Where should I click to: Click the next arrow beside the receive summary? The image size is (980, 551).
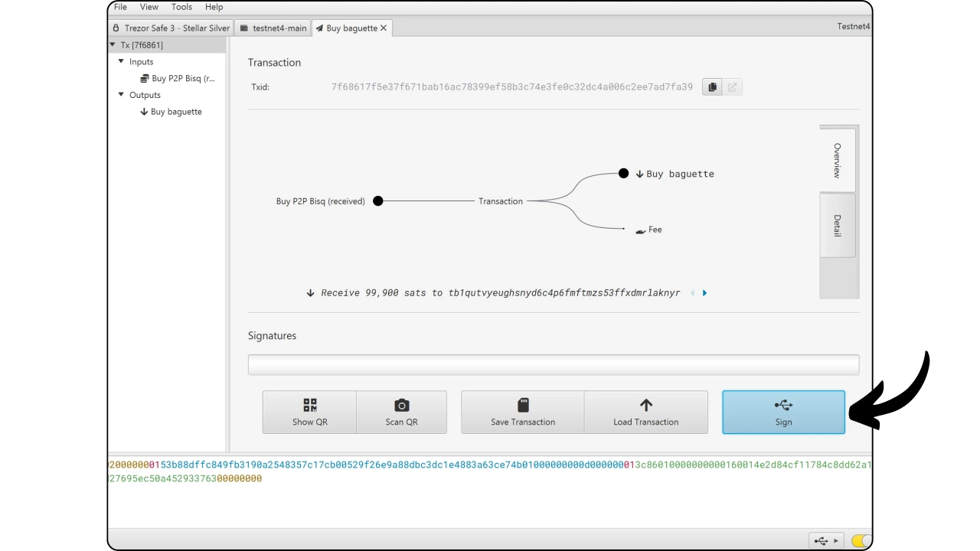[704, 293]
